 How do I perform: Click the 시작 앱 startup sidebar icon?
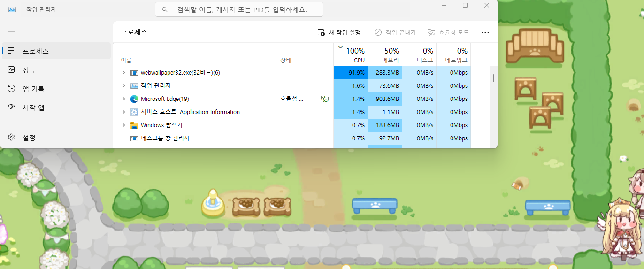click(12, 107)
